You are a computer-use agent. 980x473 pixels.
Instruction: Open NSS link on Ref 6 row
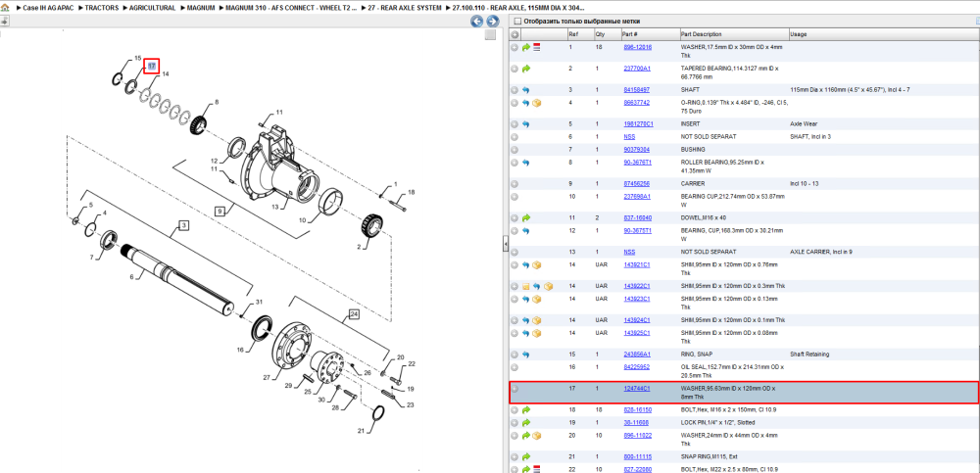click(629, 137)
